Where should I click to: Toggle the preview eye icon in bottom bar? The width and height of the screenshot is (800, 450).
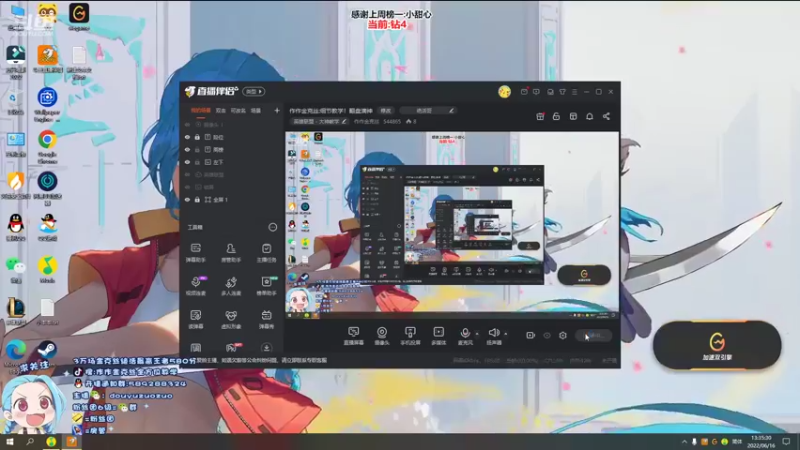tap(547, 335)
